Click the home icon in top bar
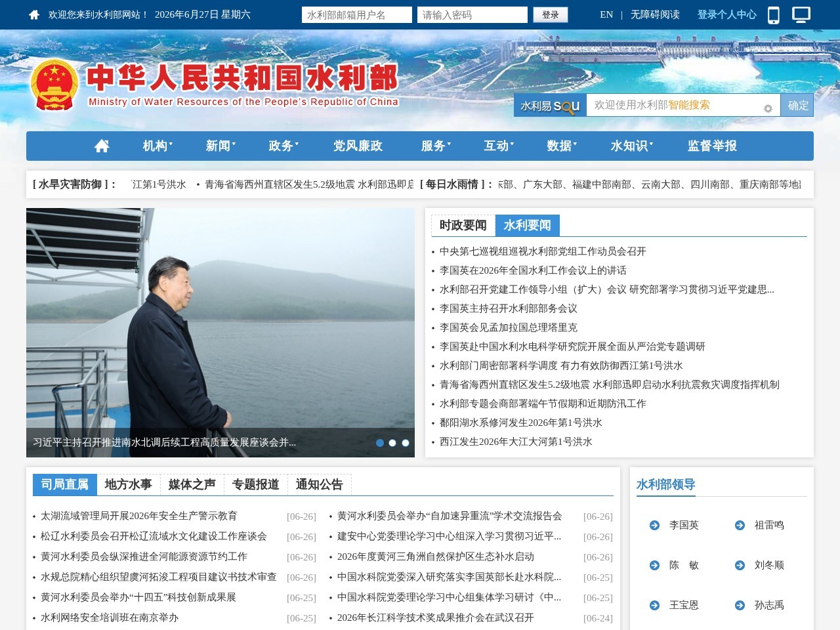This screenshot has width=840, height=630. pyautogui.click(x=34, y=14)
